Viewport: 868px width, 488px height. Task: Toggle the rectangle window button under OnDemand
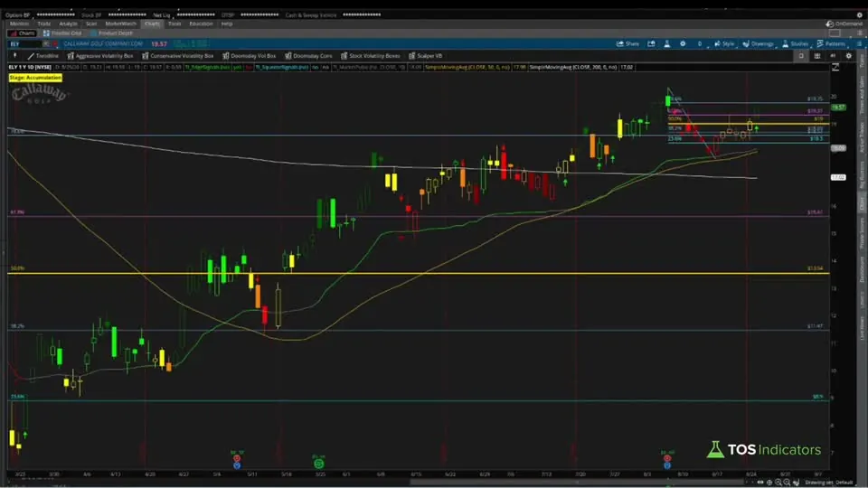(x=835, y=33)
